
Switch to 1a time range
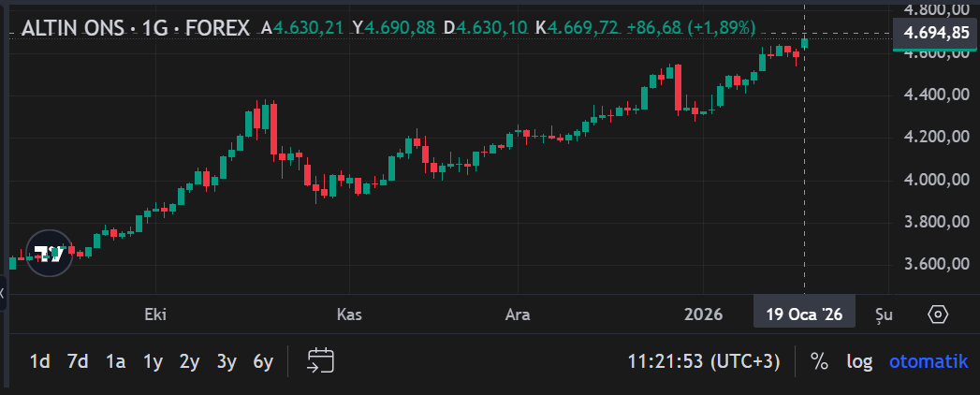[115, 361]
